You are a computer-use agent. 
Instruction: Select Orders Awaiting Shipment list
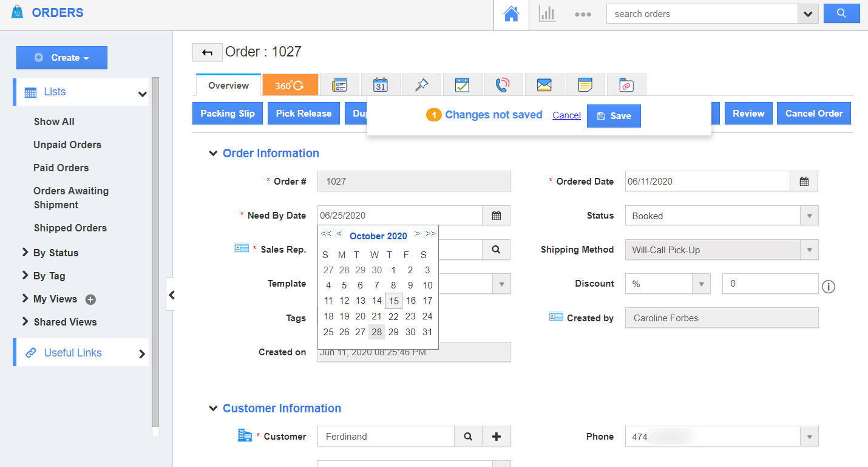[x=71, y=198]
